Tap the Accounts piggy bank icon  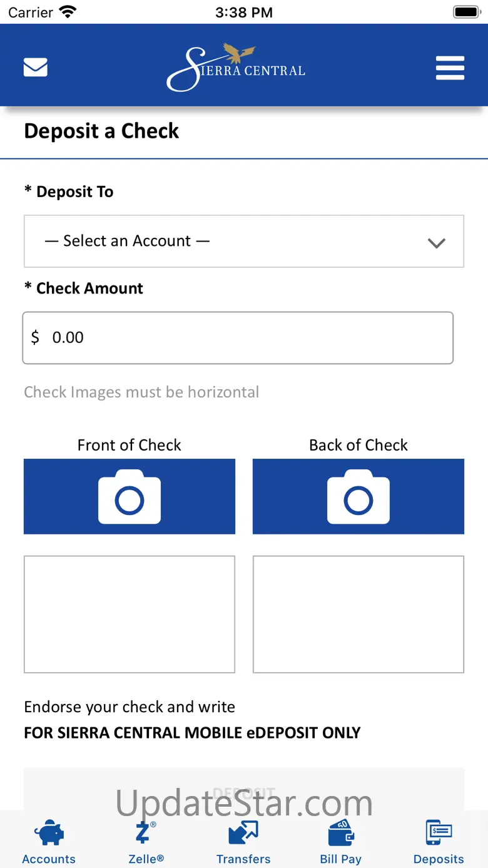[49, 833]
